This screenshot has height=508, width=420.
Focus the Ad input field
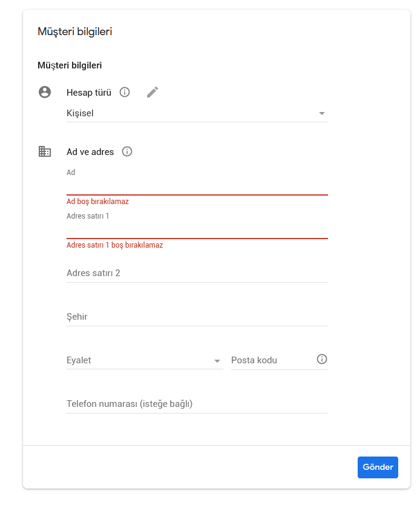point(197,186)
